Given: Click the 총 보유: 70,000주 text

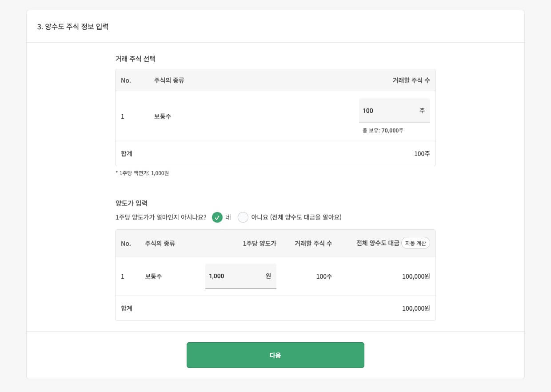Looking at the screenshot, I should pos(382,130).
